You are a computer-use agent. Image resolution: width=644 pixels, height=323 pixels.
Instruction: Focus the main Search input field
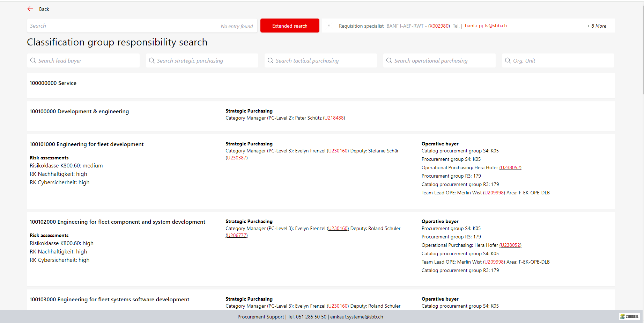[x=122, y=26]
